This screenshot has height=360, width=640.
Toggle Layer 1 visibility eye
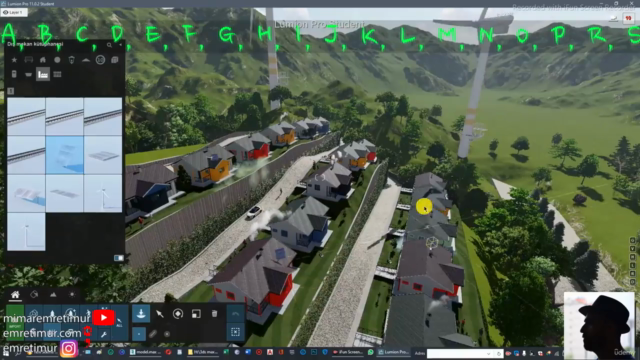[x=5, y=13]
